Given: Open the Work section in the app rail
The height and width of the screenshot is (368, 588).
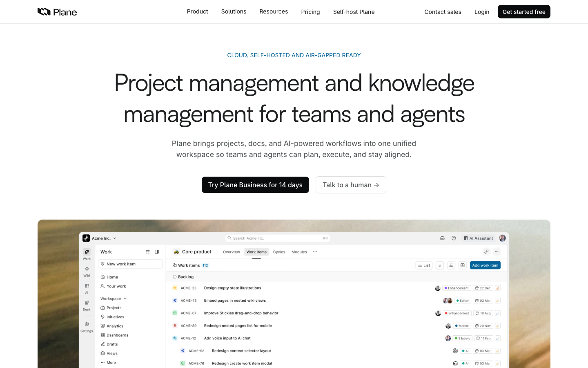Looking at the screenshot, I should 87,254.
